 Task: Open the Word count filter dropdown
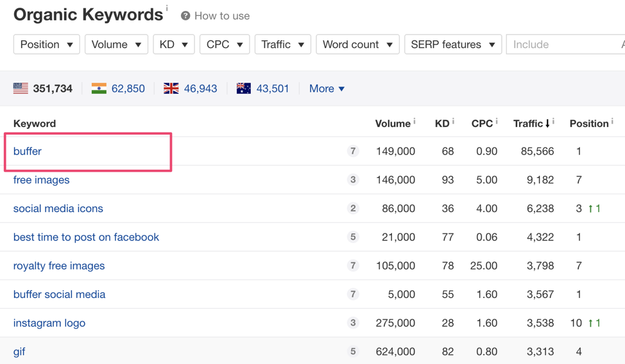tap(357, 44)
